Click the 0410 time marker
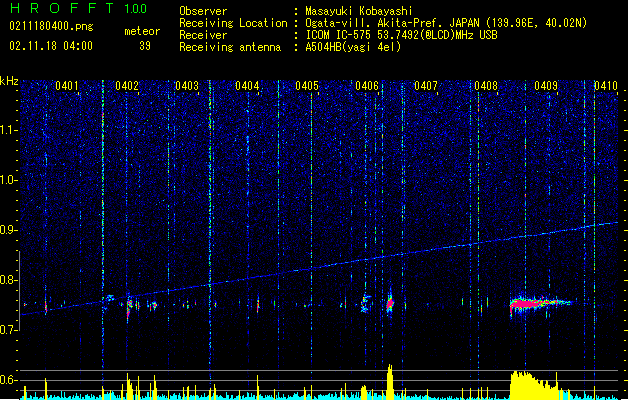 pos(606,86)
